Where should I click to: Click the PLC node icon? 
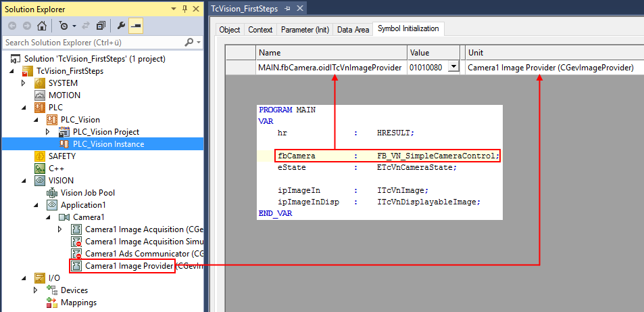40,108
